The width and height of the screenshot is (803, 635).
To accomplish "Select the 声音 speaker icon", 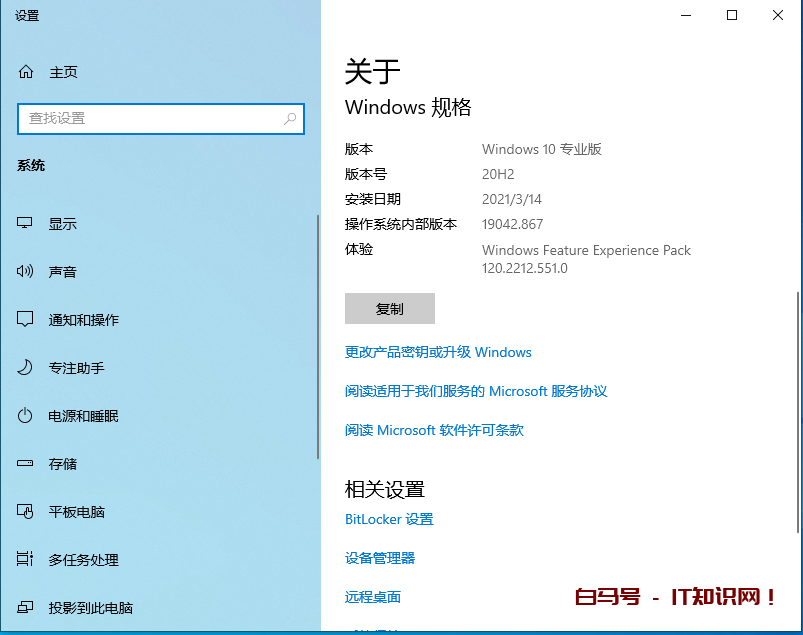I will point(26,272).
